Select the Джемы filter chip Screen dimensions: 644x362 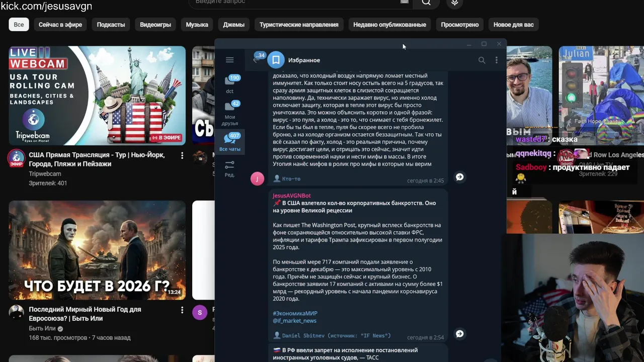234,25
